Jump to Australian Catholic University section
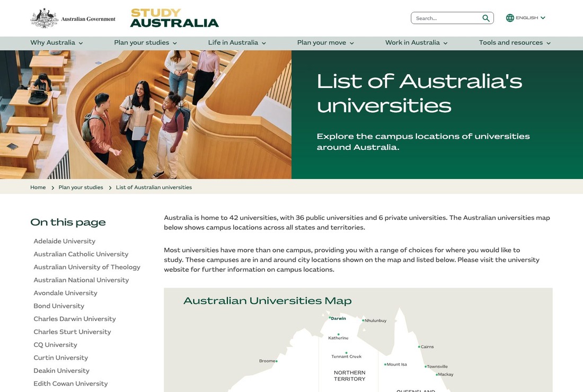 pyautogui.click(x=81, y=254)
